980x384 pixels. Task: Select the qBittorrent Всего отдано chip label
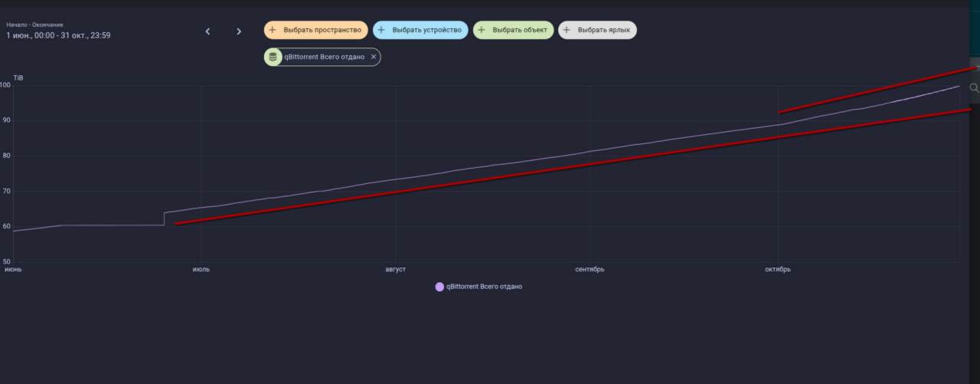[x=324, y=57]
